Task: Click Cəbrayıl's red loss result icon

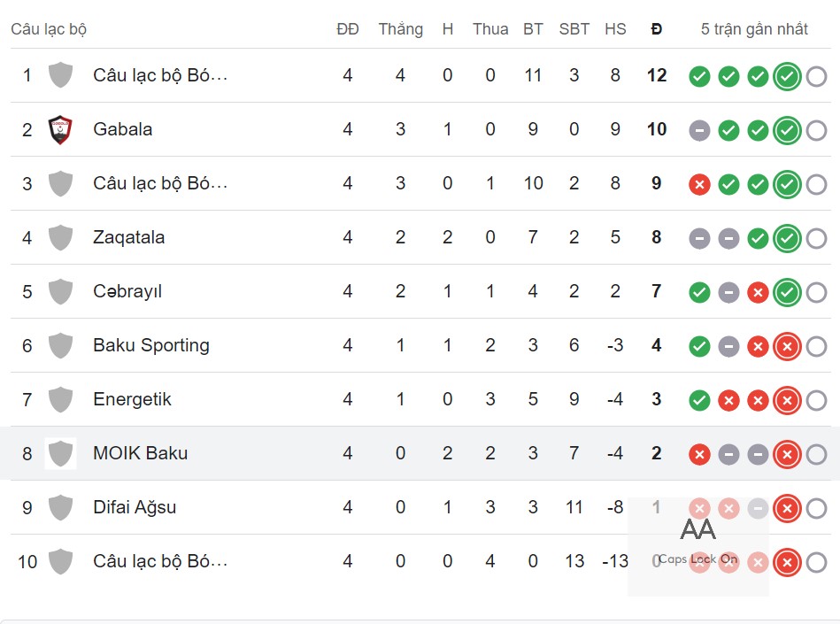Action: point(758,292)
